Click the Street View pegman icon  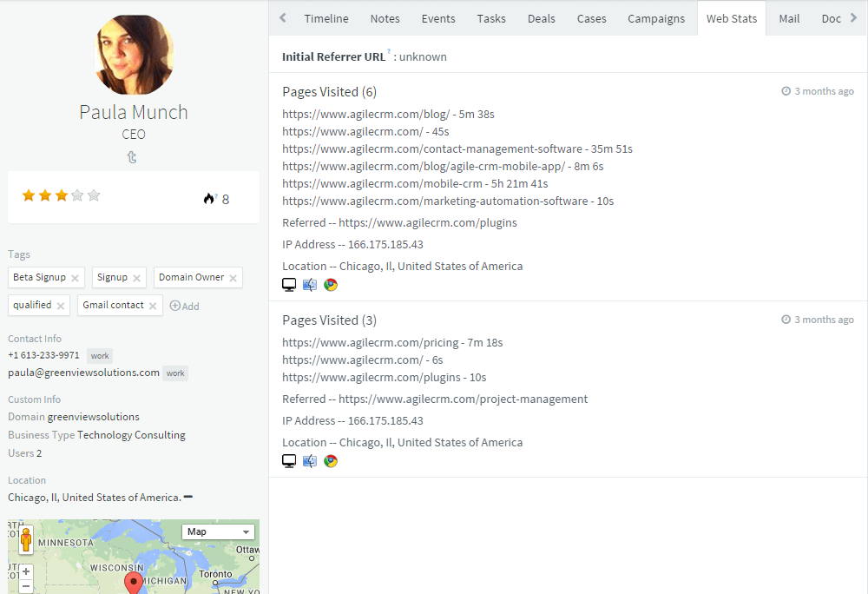[26, 540]
